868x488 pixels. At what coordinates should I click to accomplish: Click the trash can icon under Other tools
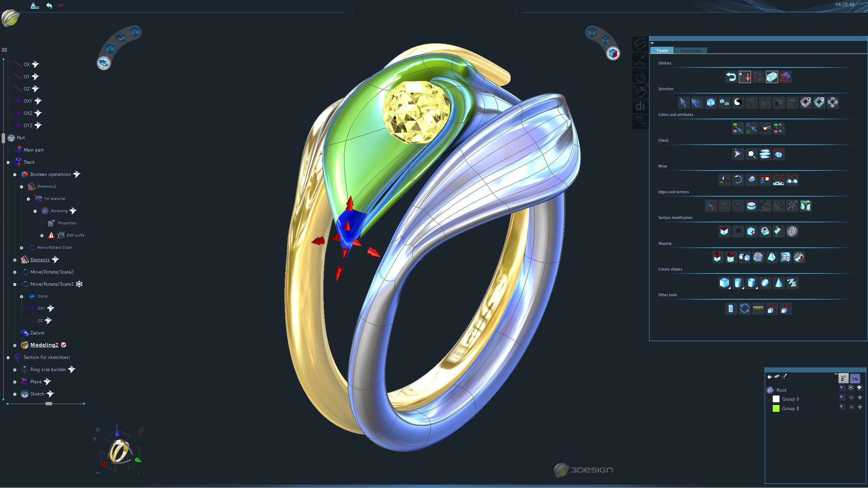click(x=731, y=309)
